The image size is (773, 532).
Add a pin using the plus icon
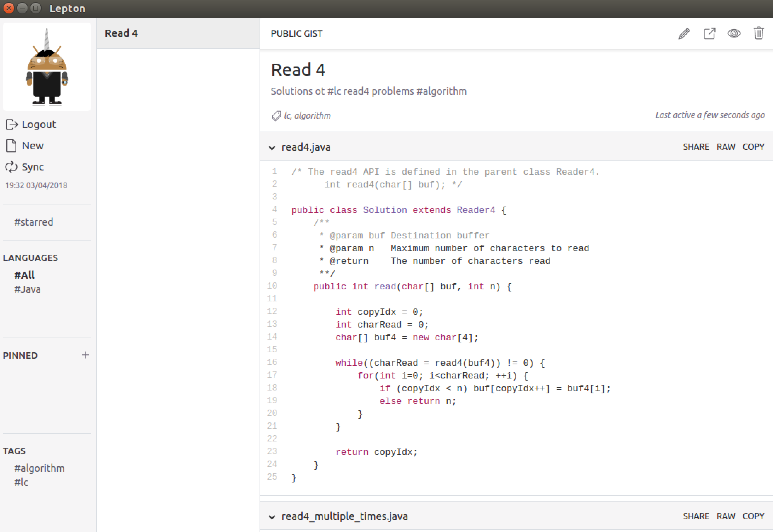coord(86,355)
